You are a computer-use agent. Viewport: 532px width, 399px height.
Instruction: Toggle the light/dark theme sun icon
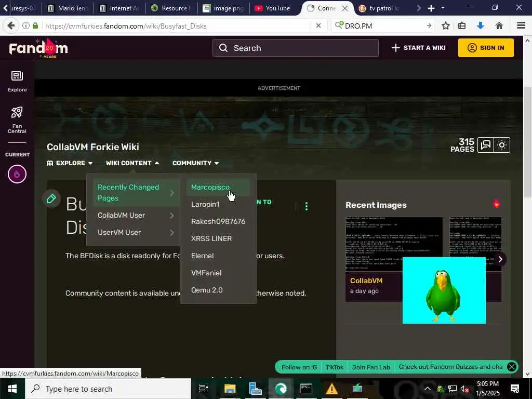pos(502,145)
